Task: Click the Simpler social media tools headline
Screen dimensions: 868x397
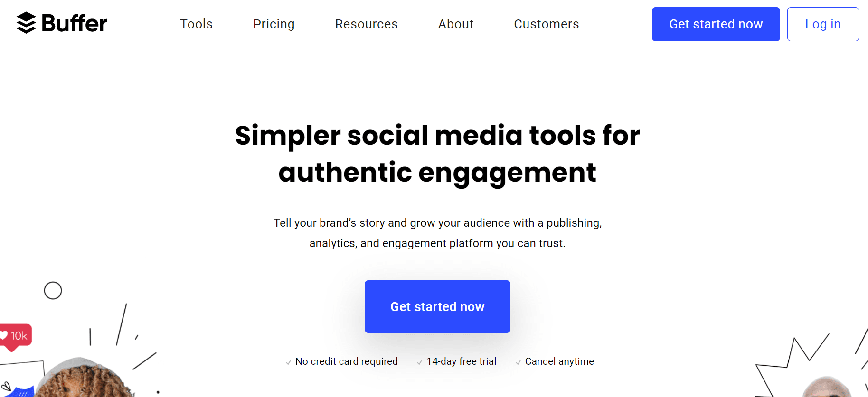Action: (437, 154)
